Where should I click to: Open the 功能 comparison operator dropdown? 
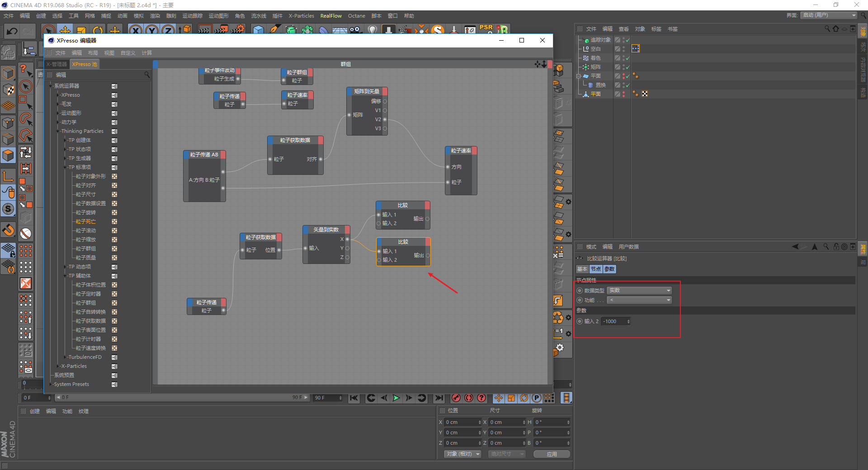coord(639,300)
